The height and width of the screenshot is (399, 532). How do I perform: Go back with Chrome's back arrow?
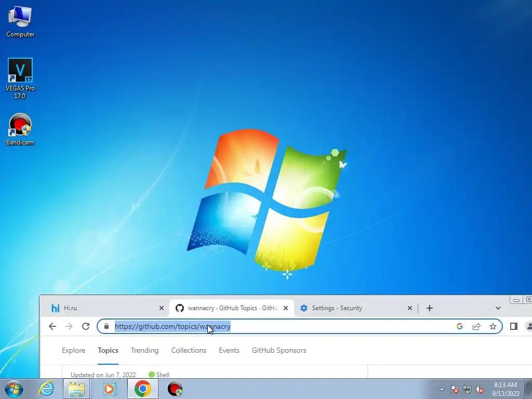52,326
